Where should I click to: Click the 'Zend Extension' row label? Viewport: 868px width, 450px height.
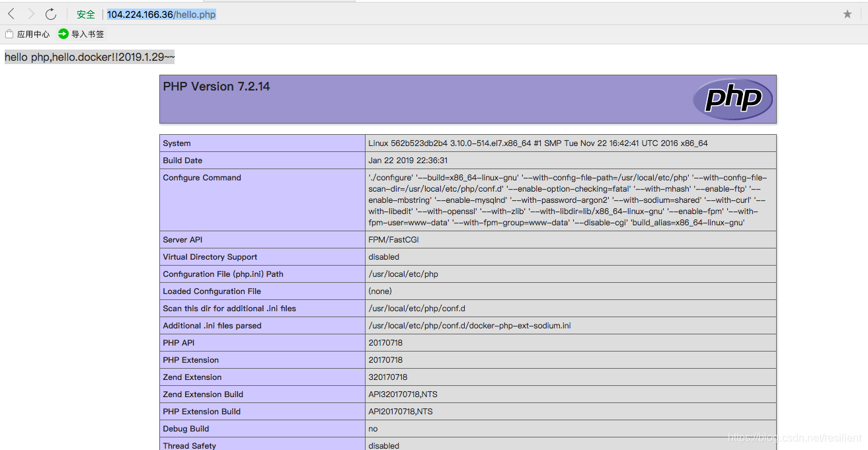(192, 377)
